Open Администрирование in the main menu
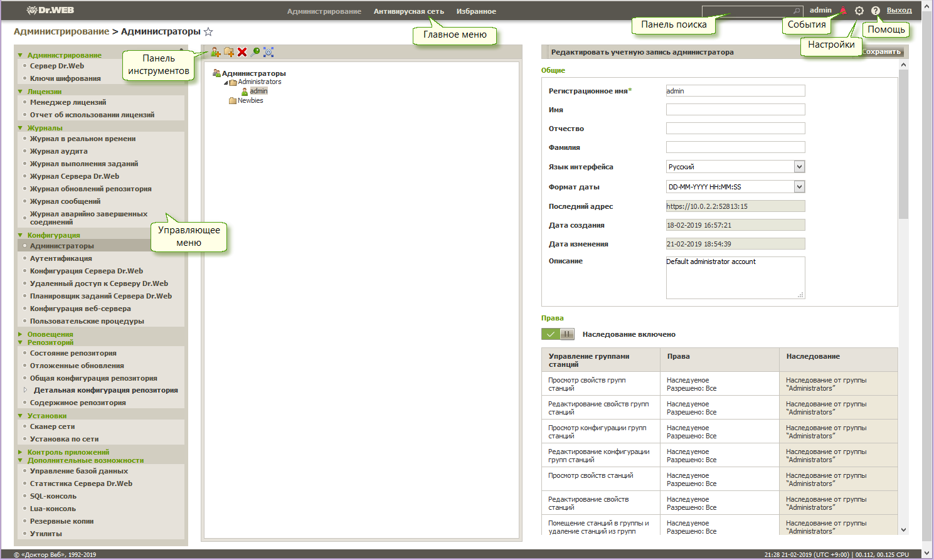 point(324,11)
